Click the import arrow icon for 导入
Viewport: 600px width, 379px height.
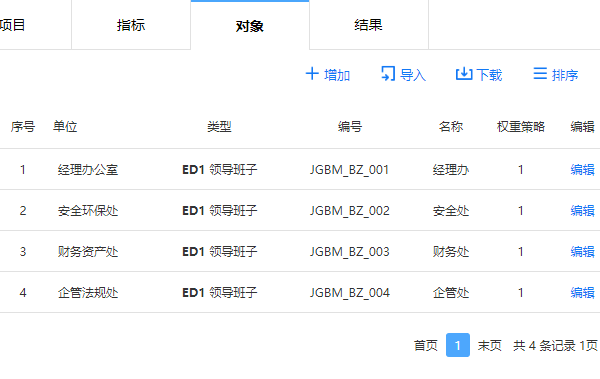click(x=388, y=74)
